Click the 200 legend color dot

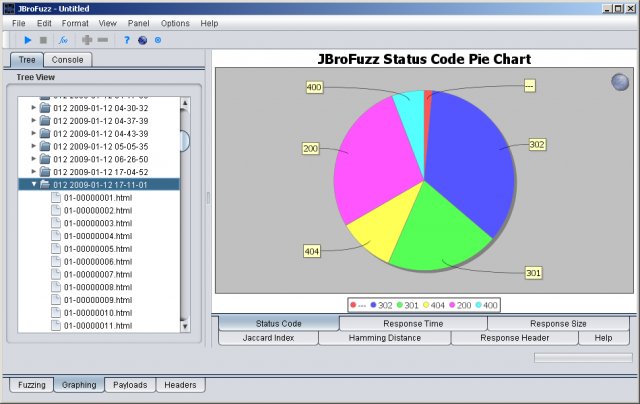click(452, 305)
